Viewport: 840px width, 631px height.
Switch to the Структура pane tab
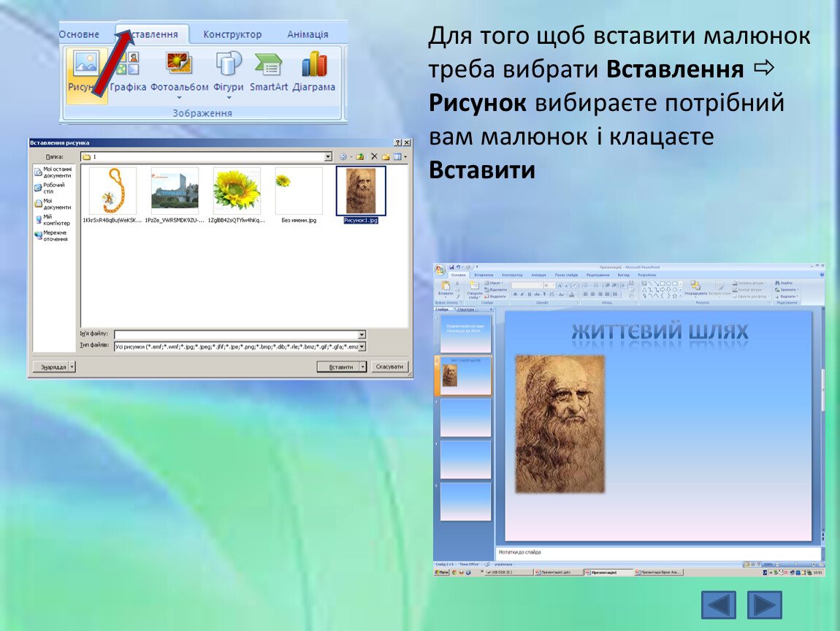click(x=466, y=310)
